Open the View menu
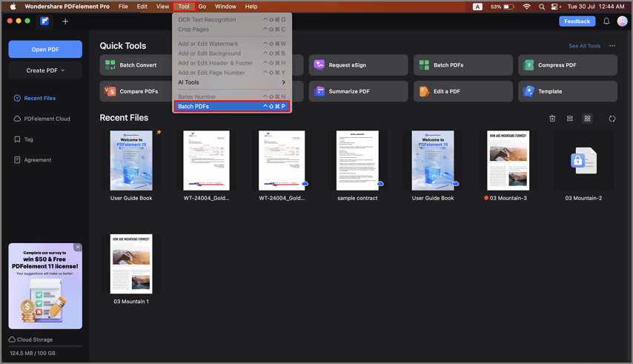 tap(162, 7)
